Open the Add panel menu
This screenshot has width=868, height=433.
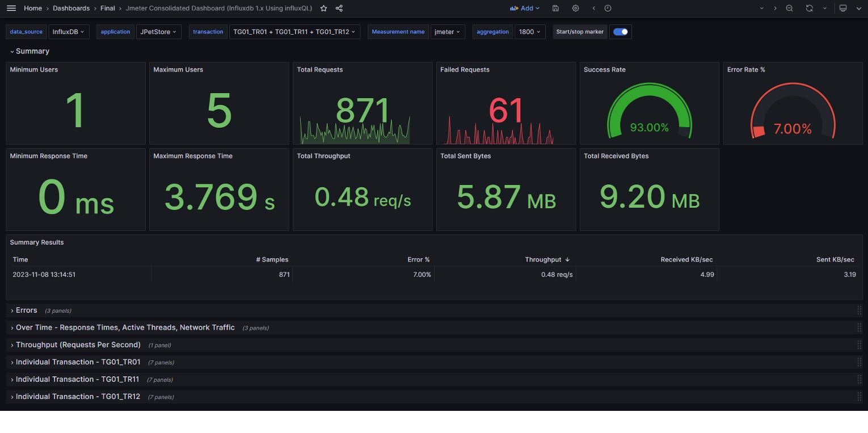coord(525,9)
